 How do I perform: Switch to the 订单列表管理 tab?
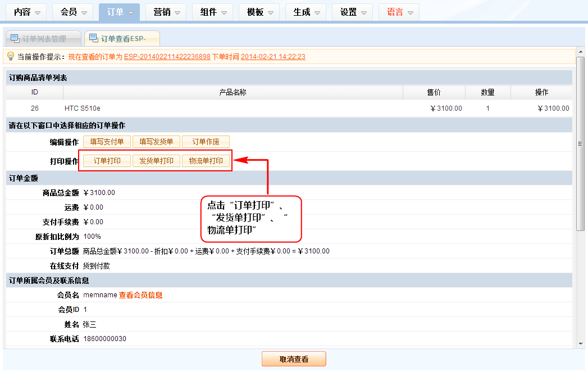[44, 39]
